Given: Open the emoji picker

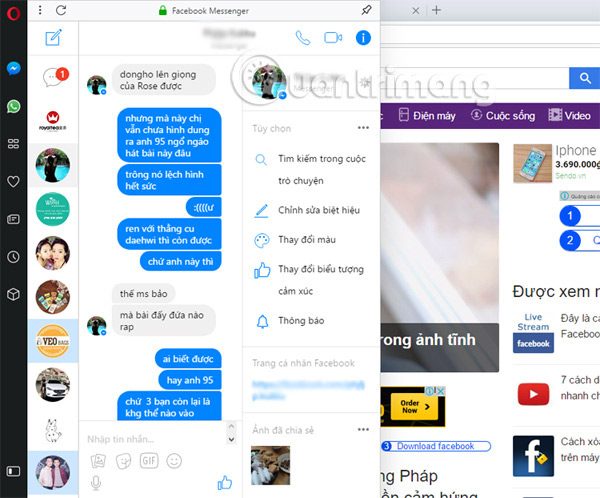Looking at the screenshot, I should 174,461.
